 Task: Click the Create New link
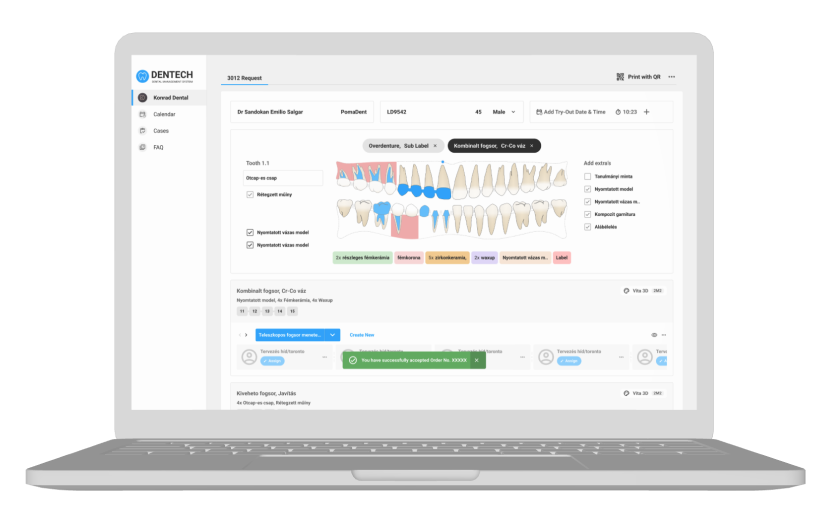pyautogui.click(x=362, y=335)
